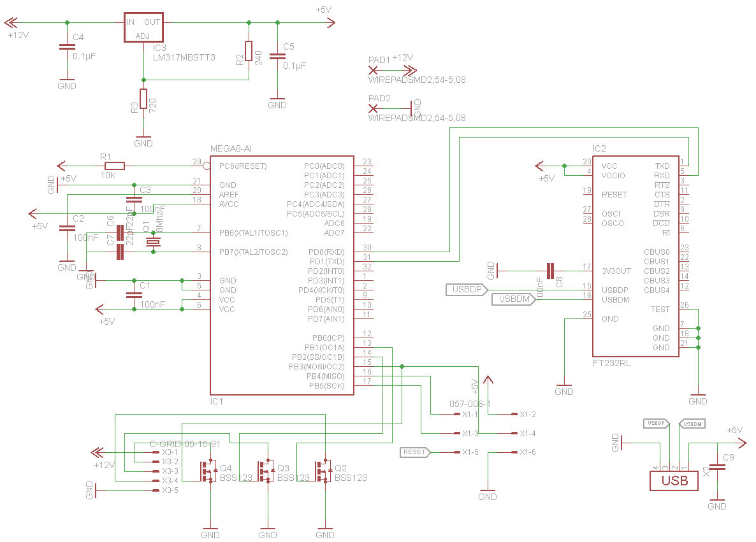Viewport: 756px width, 542px height.
Task: Select the Q2 BSS123 MOSFET symbol
Action: 324,471
